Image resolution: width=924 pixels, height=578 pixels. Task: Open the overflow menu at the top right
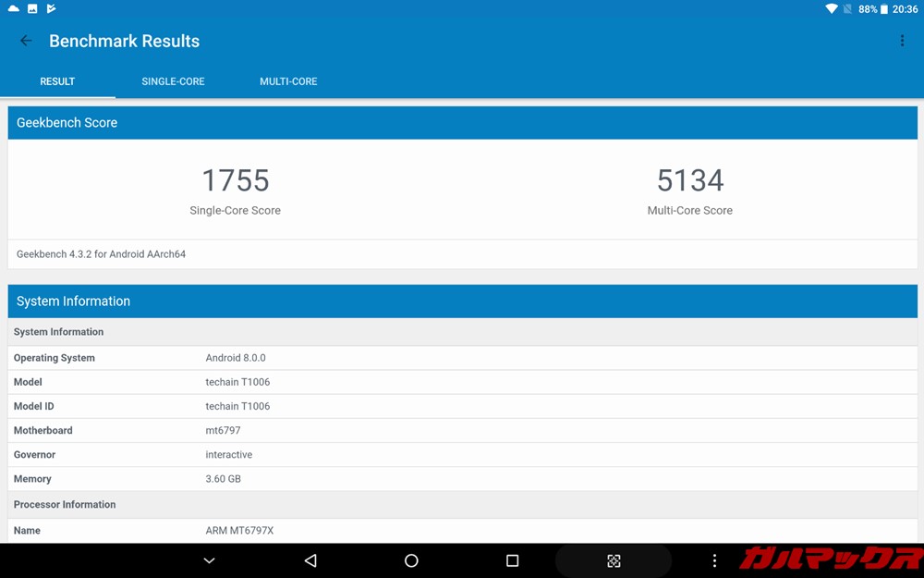(x=903, y=41)
